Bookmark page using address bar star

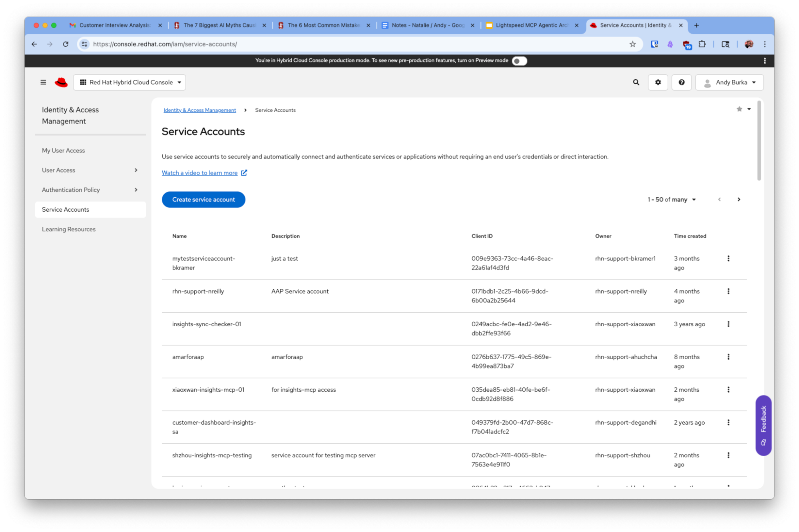pyautogui.click(x=632, y=44)
